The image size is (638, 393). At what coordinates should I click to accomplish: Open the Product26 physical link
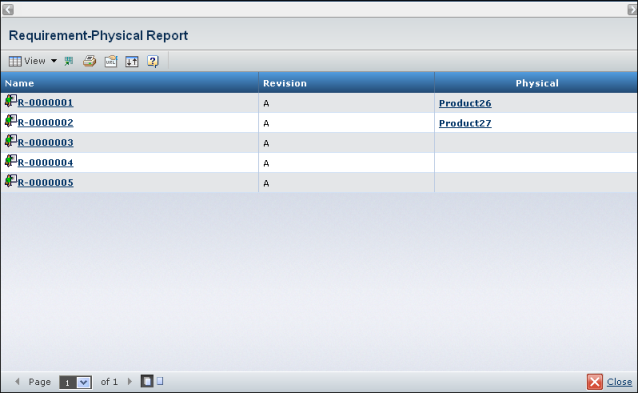pos(465,103)
